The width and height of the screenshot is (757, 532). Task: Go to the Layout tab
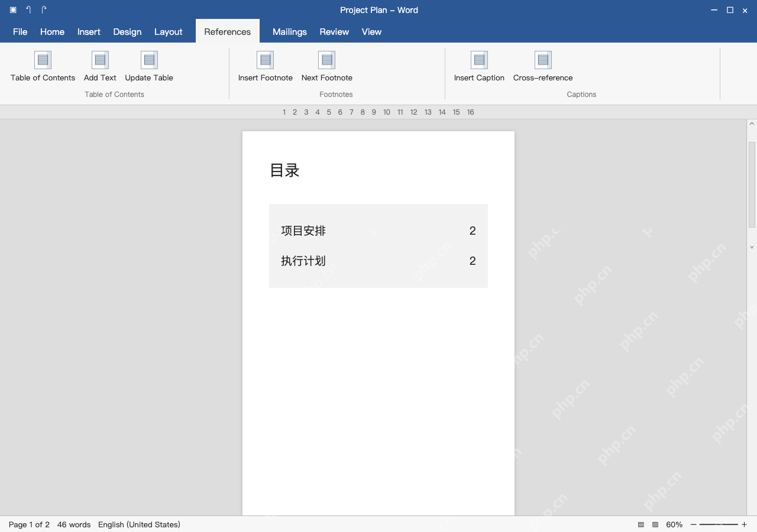[169, 32]
